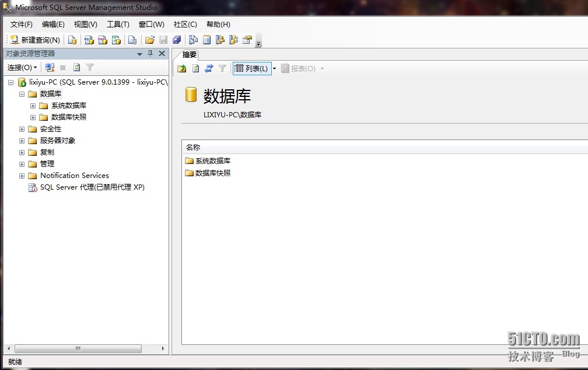Screen dimensions: 588x370
Task: Click the 报表(O) report button
Action: pyautogui.click(x=299, y=69)
